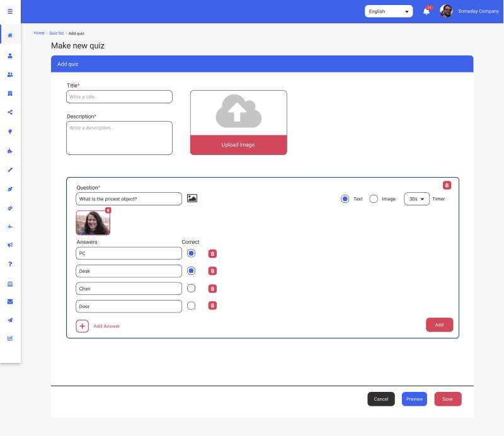Open the English language selector
Screen dimensions: 504x436
click(x=388, y=11)
